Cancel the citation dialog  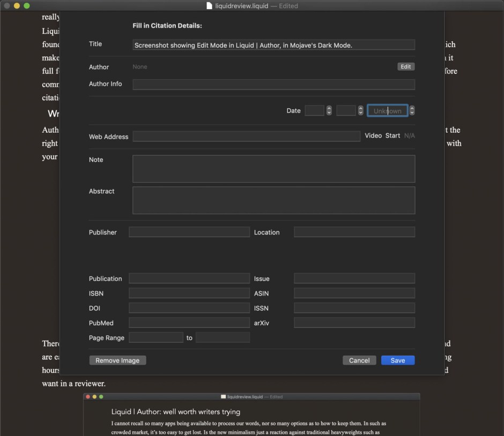pos(359,360)
